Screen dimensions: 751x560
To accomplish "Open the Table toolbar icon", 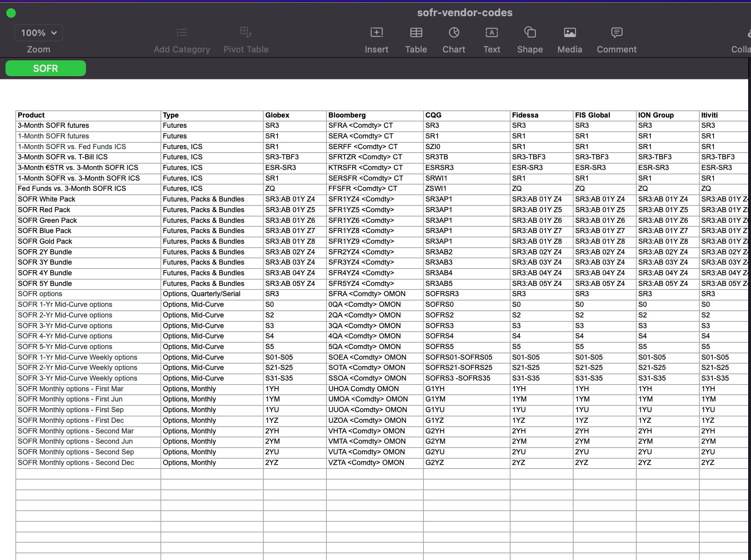I will click(x=416, y=32).
